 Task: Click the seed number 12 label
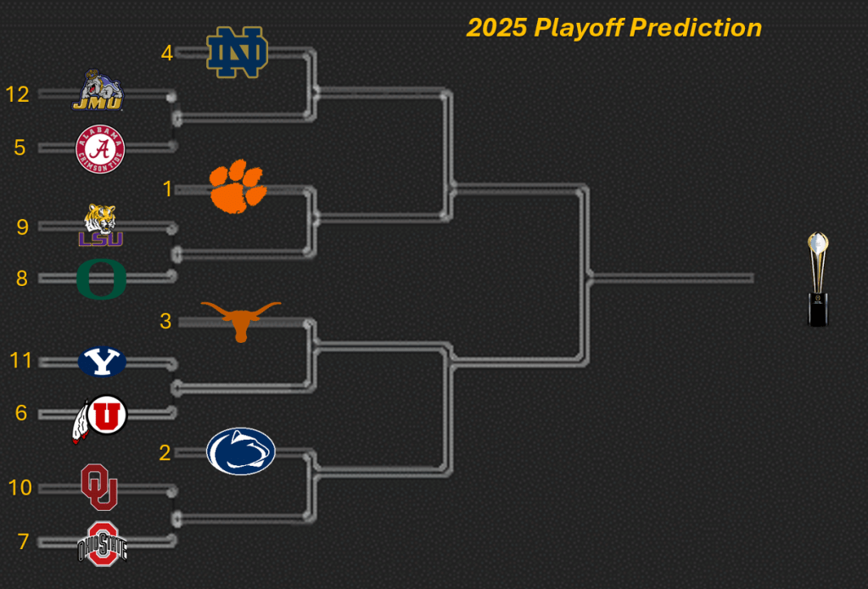17,94
